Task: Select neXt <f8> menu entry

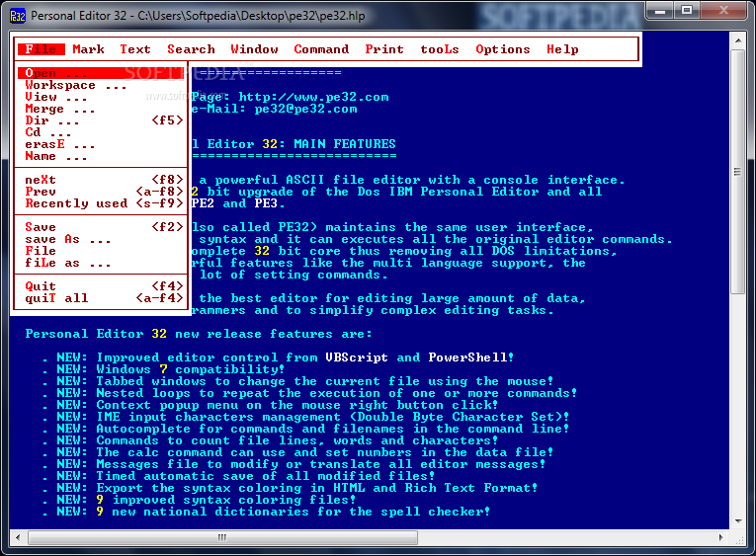Action: (x=101, y=180)
